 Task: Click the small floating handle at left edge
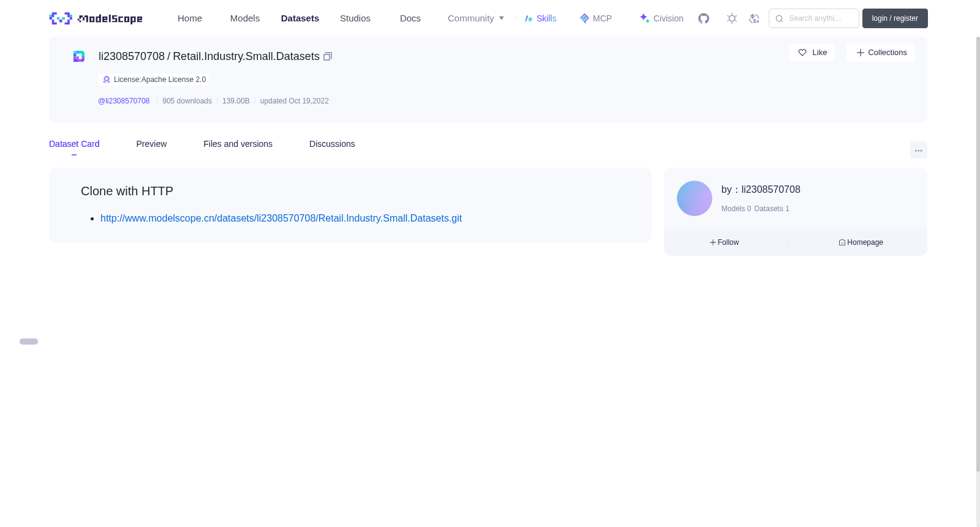29,342
